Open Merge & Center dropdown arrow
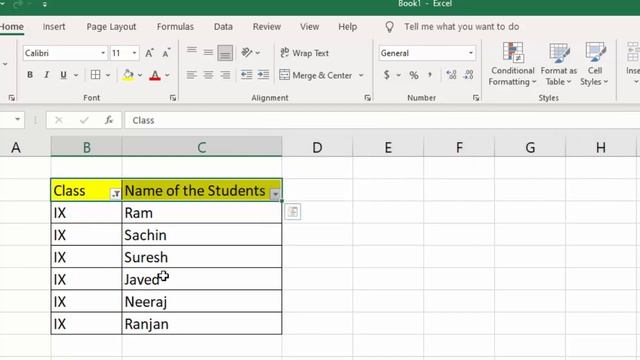The image size is (640, 360). tap(361, 76)
